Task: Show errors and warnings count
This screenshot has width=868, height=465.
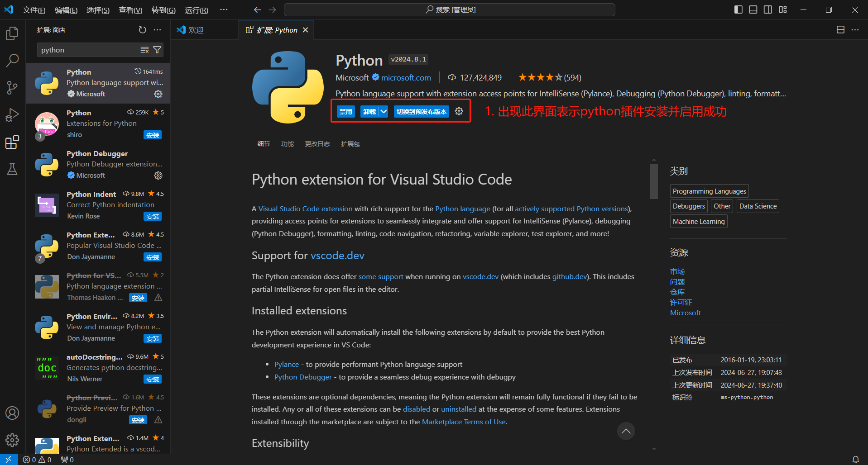Action: 37,460
